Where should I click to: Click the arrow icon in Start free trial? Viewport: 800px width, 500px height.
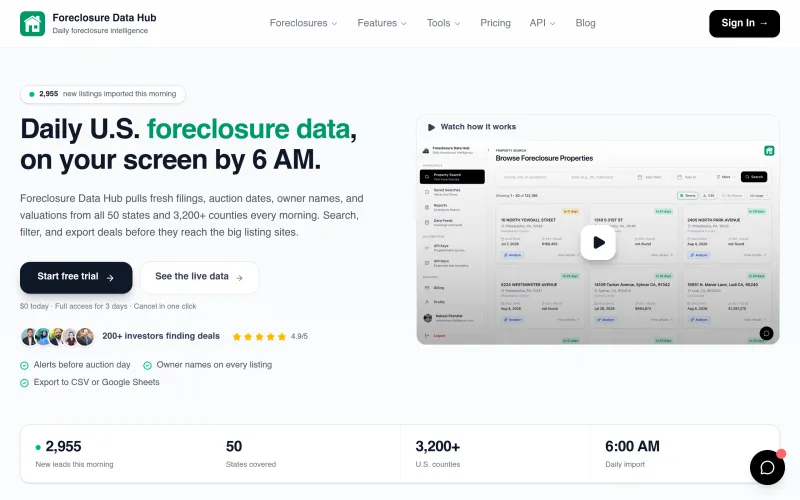[110, 278]
